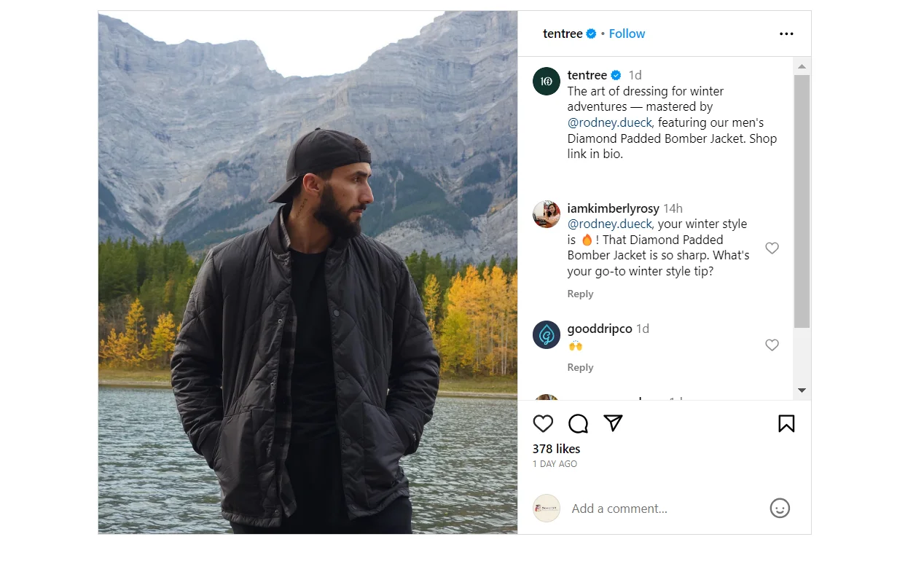This screenshot has height=577, width=924.
Task: Click tentree's profile avatar in caption
Action: [x=547, y=81]
